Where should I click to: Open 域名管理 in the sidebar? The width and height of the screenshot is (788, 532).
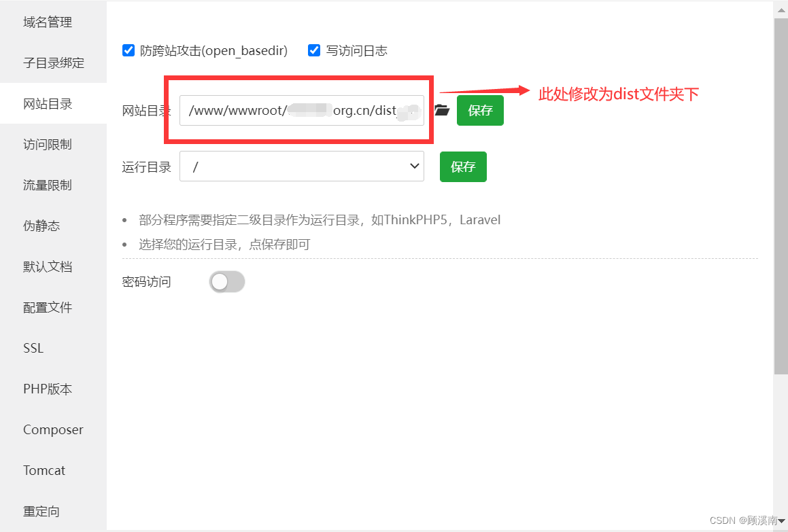click(53, 22)
